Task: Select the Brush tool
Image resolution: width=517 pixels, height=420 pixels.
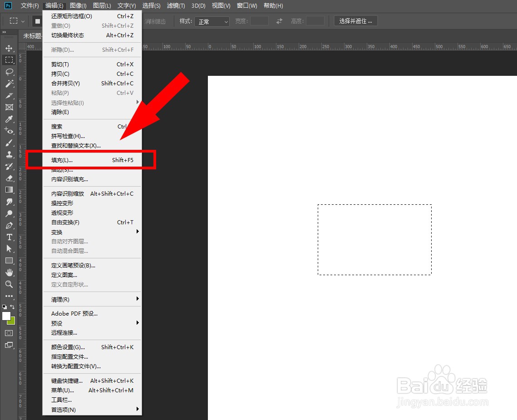Action: click(9, 143)
